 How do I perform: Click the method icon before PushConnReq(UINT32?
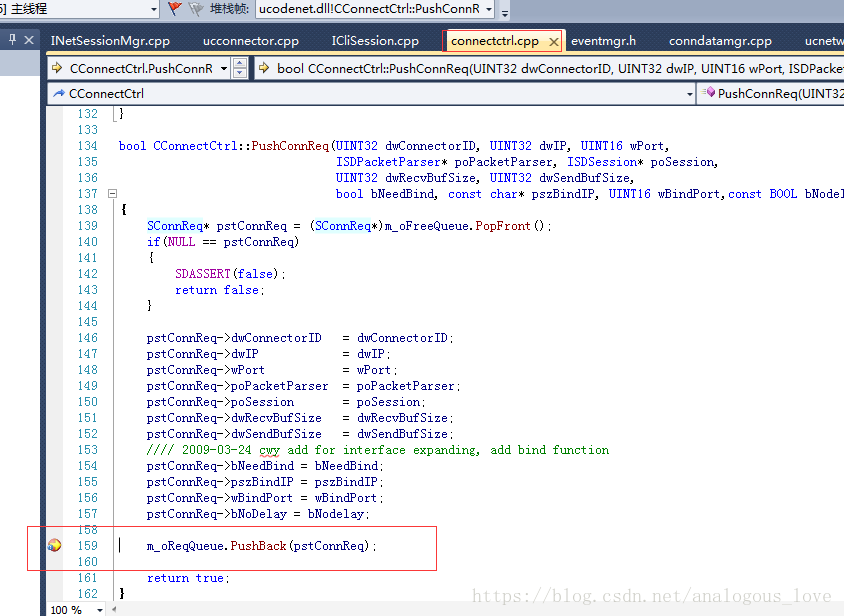point(708,93)
